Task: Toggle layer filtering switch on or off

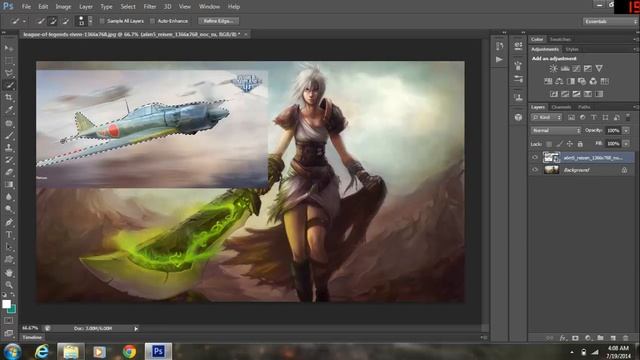Action: click(628, 118)
